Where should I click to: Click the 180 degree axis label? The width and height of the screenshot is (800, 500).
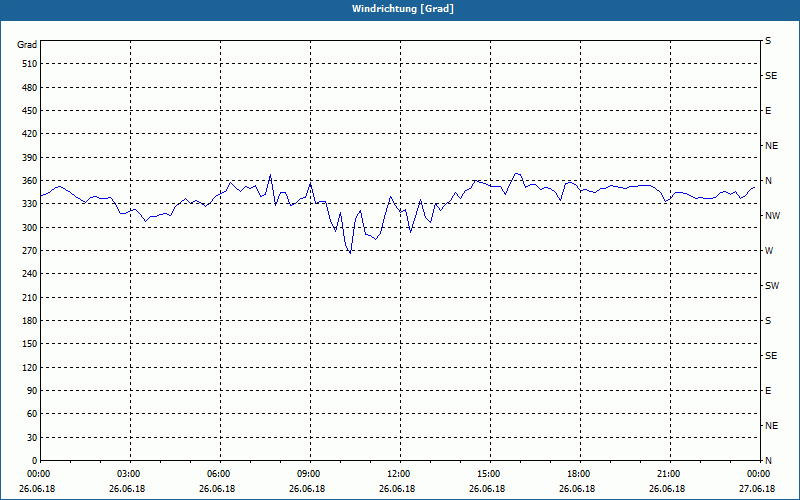coord(30,320)
